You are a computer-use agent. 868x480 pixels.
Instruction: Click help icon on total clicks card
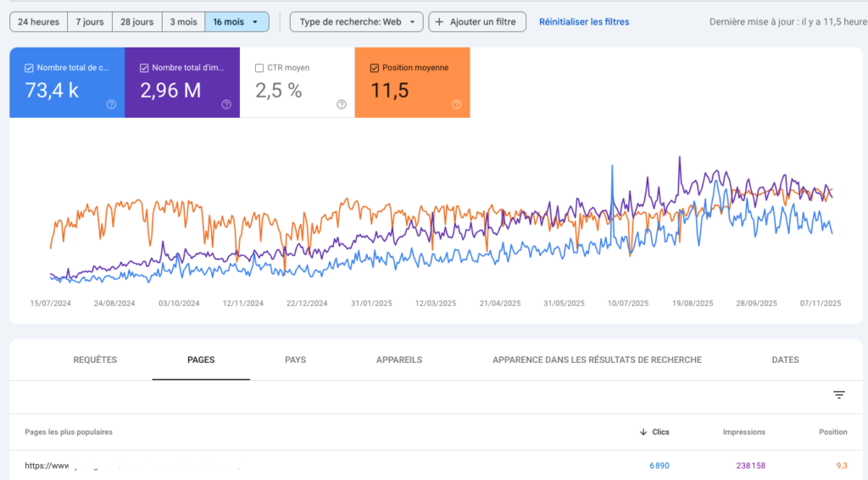click(x=111, y=104)
